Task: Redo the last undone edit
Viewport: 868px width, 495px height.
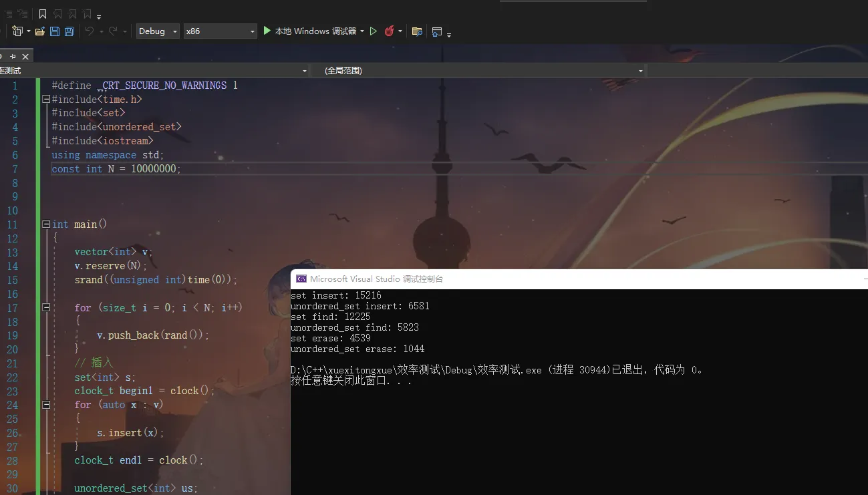Action: pyautogui.click(x=113, y=31)
